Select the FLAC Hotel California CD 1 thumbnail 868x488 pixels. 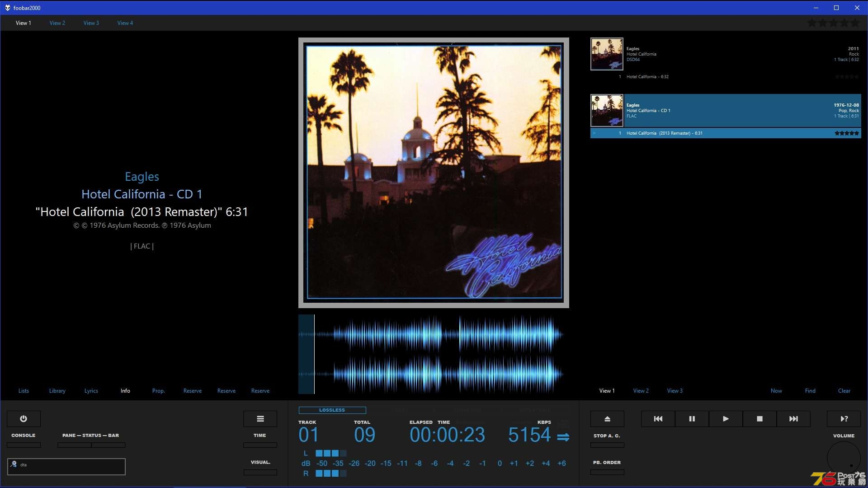pos(607,111)
